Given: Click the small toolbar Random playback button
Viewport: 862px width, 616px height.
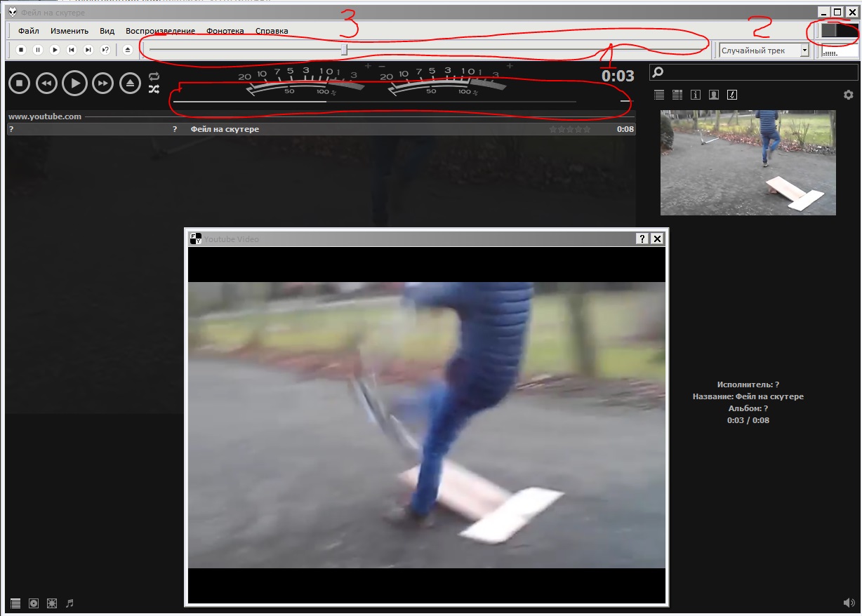Looking at the screenshot, I should pyautogui.click(x=105, y=50).
